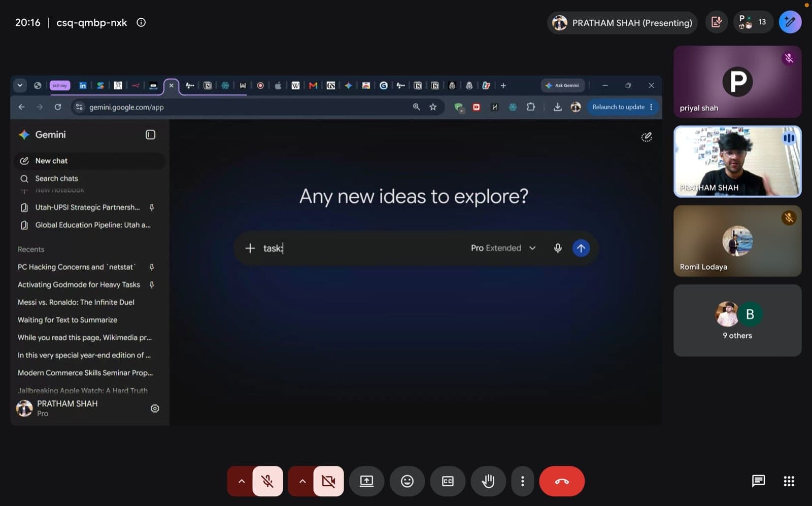
Task: Open the emoji reactions button
Action: (x=407, y=481)
